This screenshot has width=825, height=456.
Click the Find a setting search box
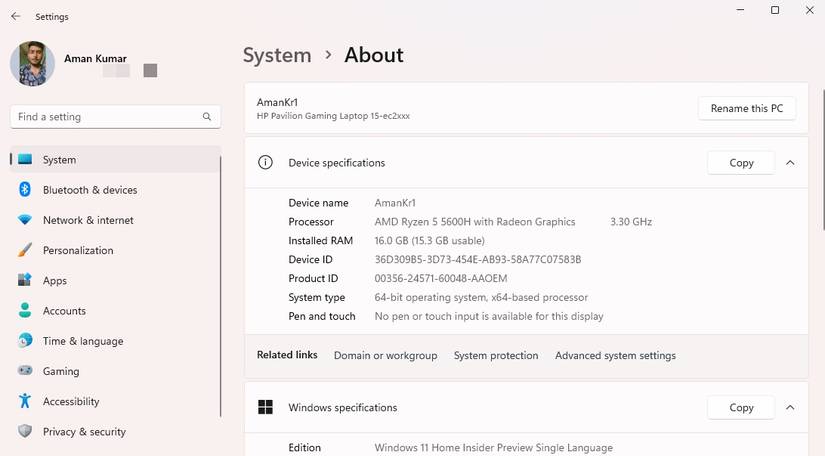(x=105, y=117)
